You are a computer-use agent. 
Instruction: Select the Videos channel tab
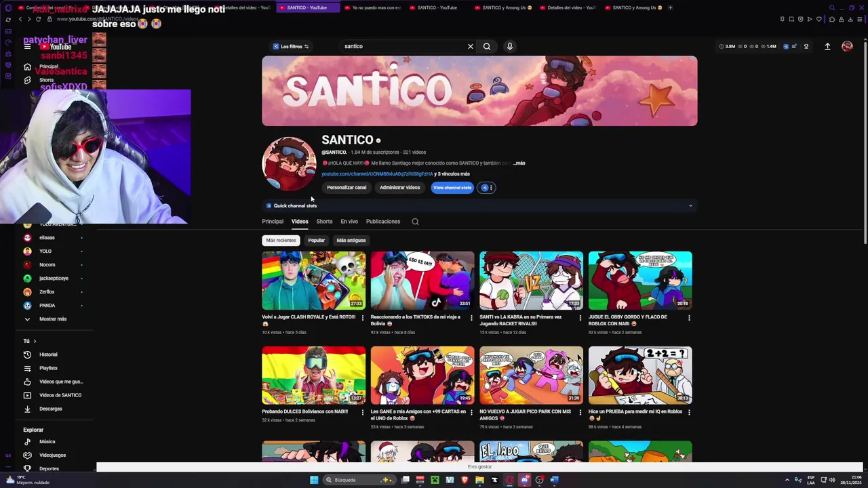300,222
